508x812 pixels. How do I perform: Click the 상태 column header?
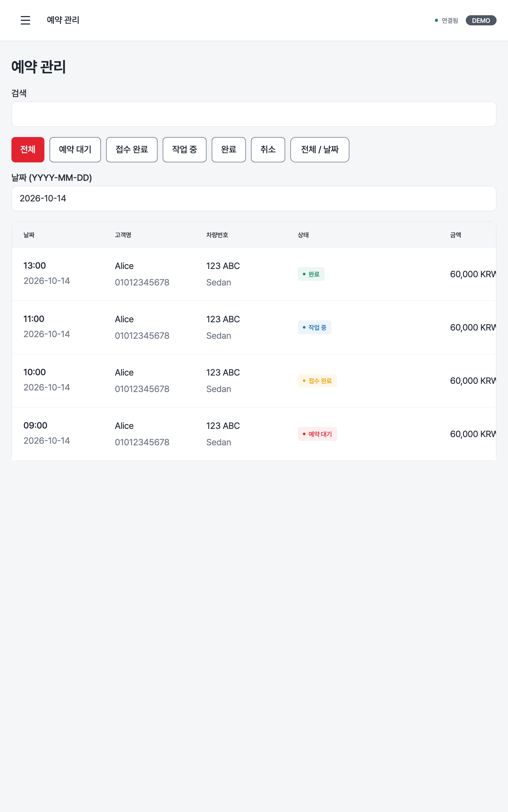[303, 235]
